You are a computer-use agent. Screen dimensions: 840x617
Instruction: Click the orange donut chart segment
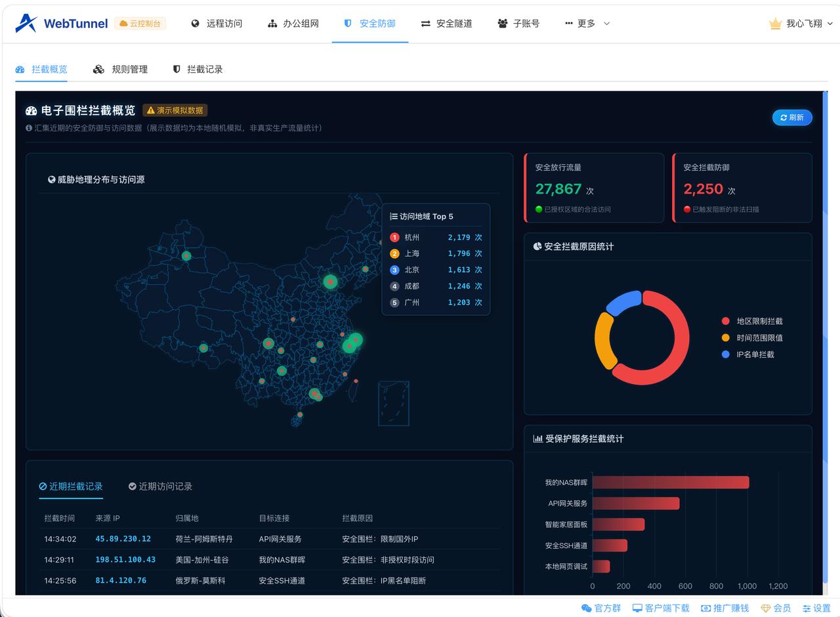(603, 341)
